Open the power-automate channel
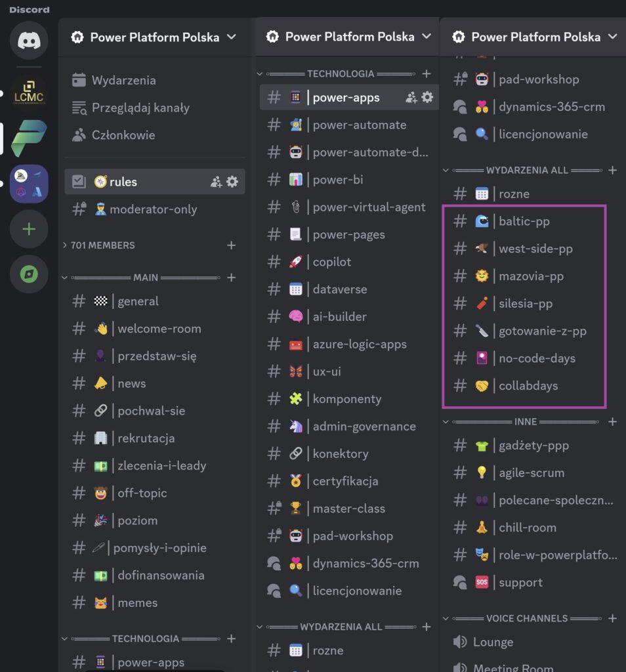This screenshot has height=672, width=626. (x=349, y=125)
